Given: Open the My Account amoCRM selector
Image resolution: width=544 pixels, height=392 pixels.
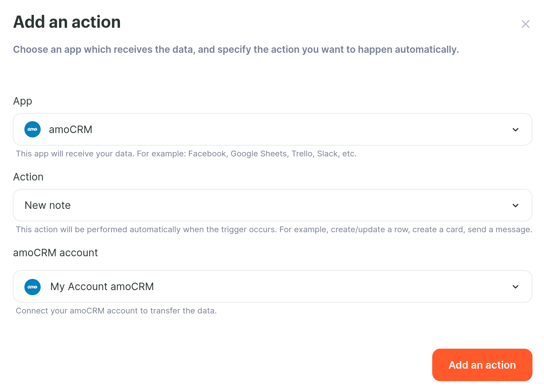Looking at the screenshot, I should pyautogui.click(x=273, y=286).
